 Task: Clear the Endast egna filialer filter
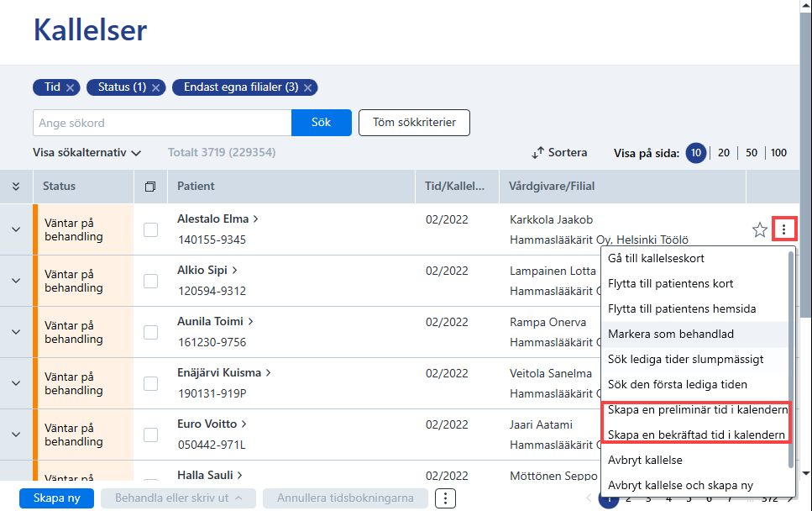coord(307,87)
